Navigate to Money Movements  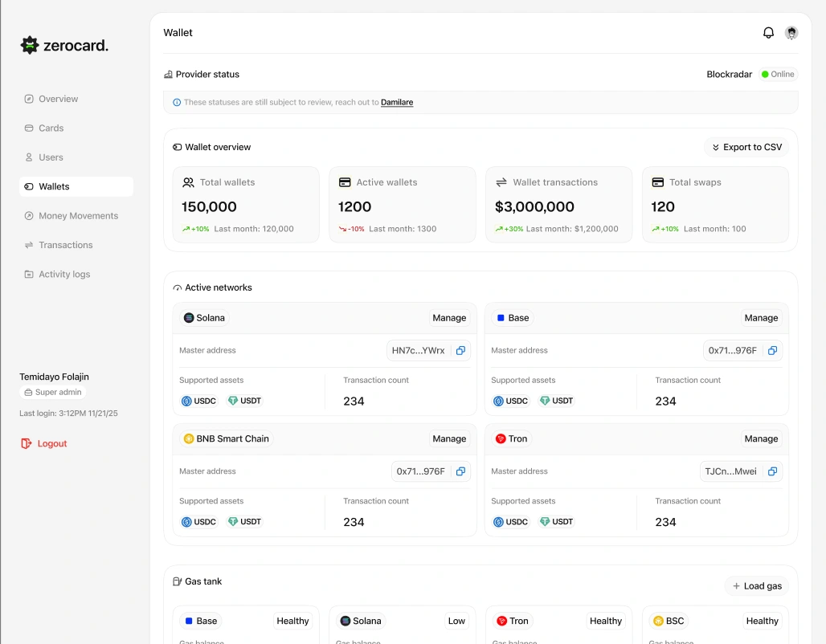pyautogui.click(x=76, y=216)
